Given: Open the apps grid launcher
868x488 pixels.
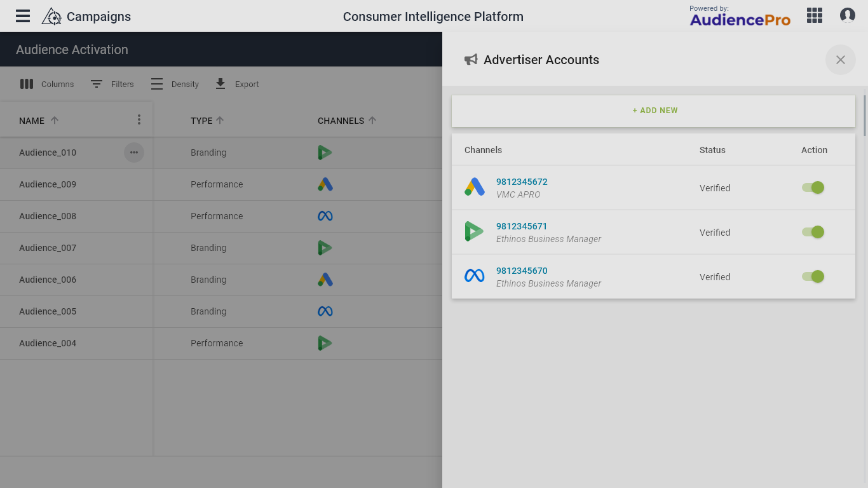Looking at the screenshot, I should tap(814, 16).
